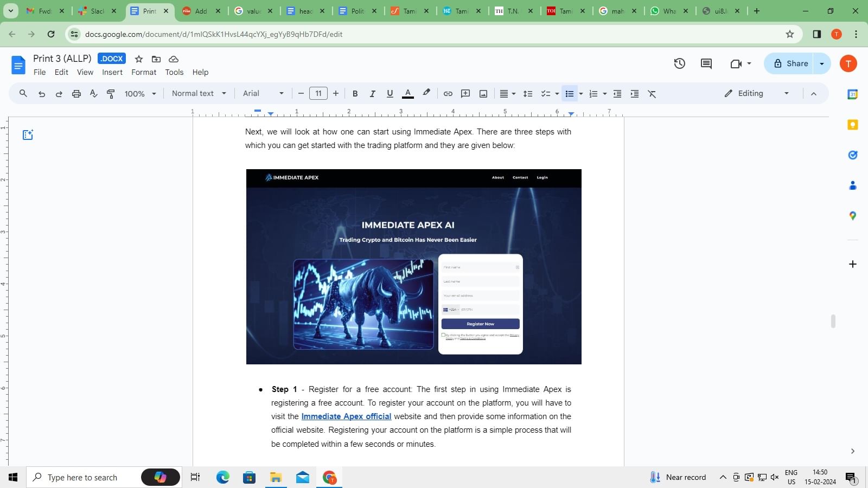Screen dimensions: 868x488
Task: Open the Format menu
Action: [x=144, y=72]
